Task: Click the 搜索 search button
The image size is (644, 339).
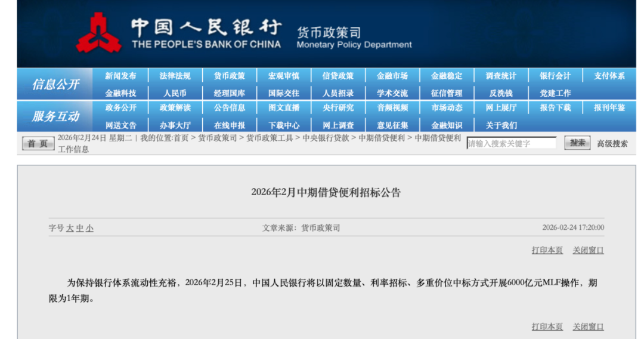Action: 577,143
